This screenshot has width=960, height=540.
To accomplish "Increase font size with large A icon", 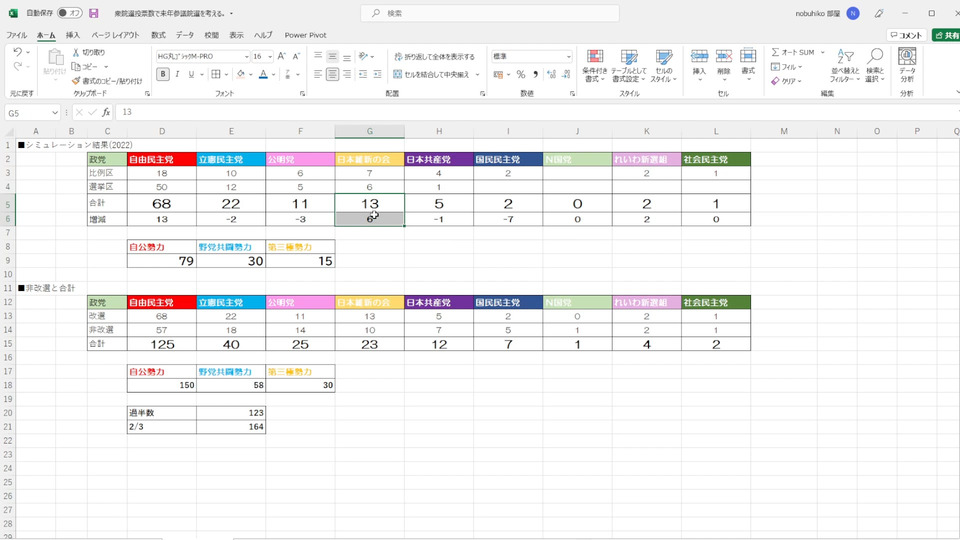I will [282, 56].
